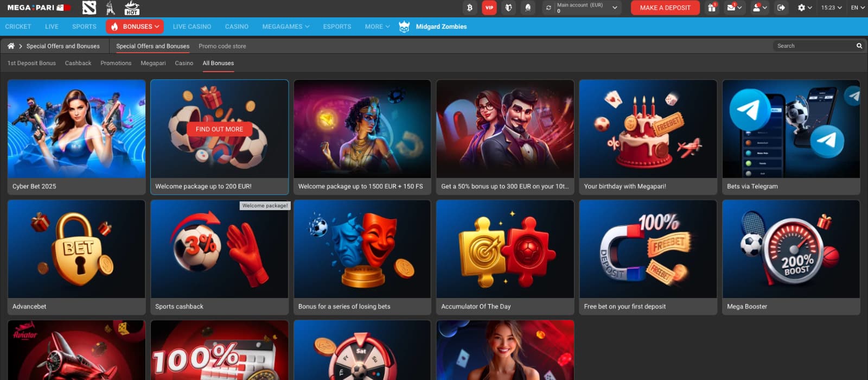Image resolution: width=868 pixels, height=380 pixels.
Task: Refresh the main account balance
Action: pos(548,8)
